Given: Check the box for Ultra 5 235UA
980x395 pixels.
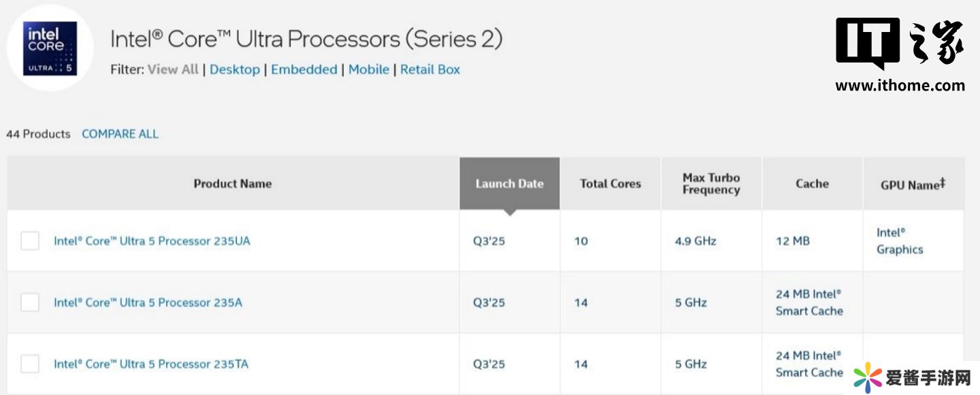Looking at the screenshot, I should tap(30, 241).
